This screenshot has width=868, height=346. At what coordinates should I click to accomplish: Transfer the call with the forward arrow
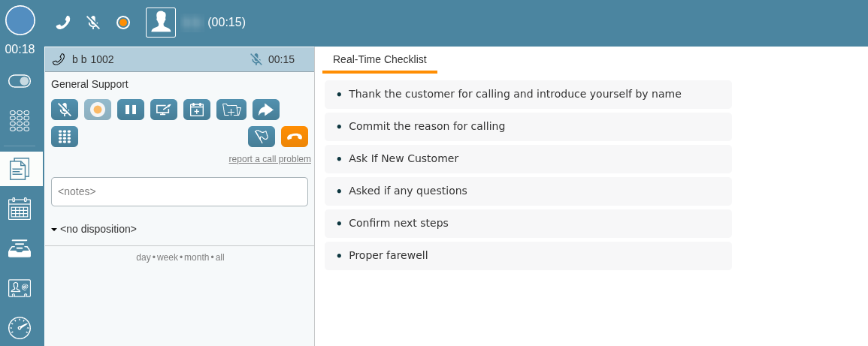click(x=266, y=110)
